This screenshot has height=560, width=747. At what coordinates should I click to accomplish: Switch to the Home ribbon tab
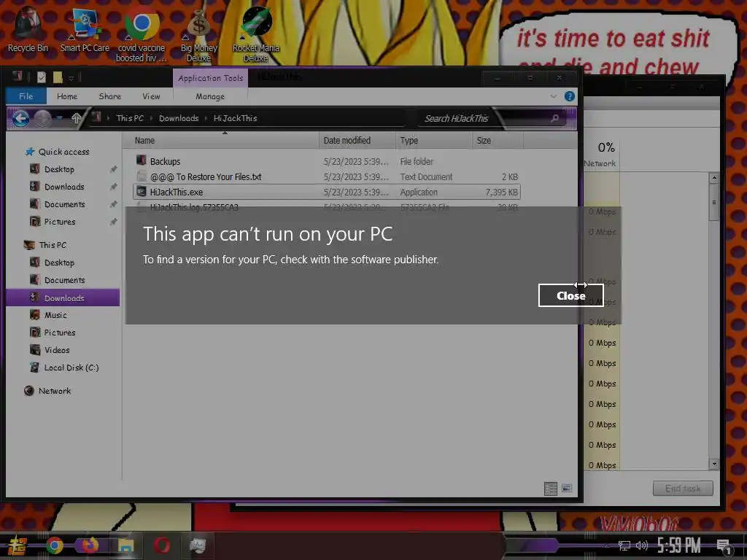[66, 96]
